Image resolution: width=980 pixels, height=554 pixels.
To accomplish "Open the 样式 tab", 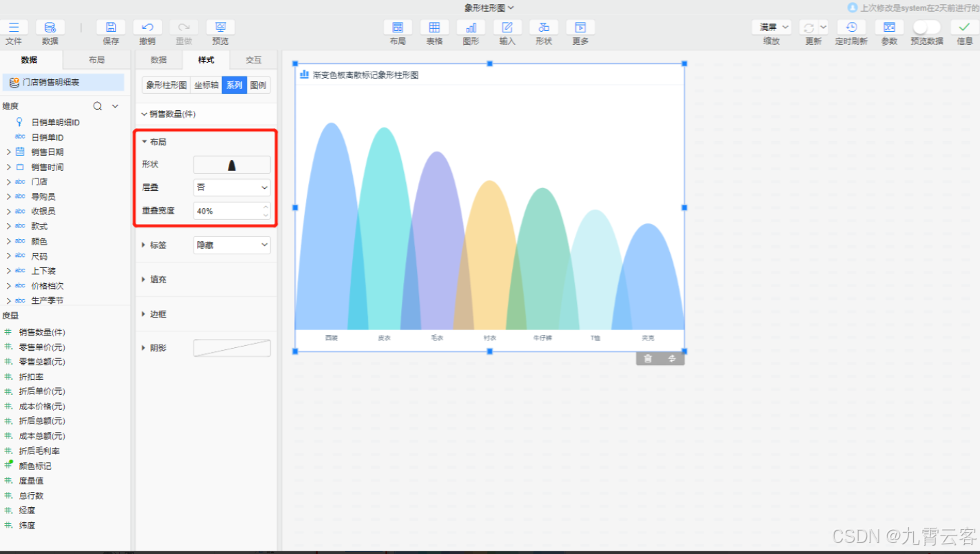I will tap(206, 60).
